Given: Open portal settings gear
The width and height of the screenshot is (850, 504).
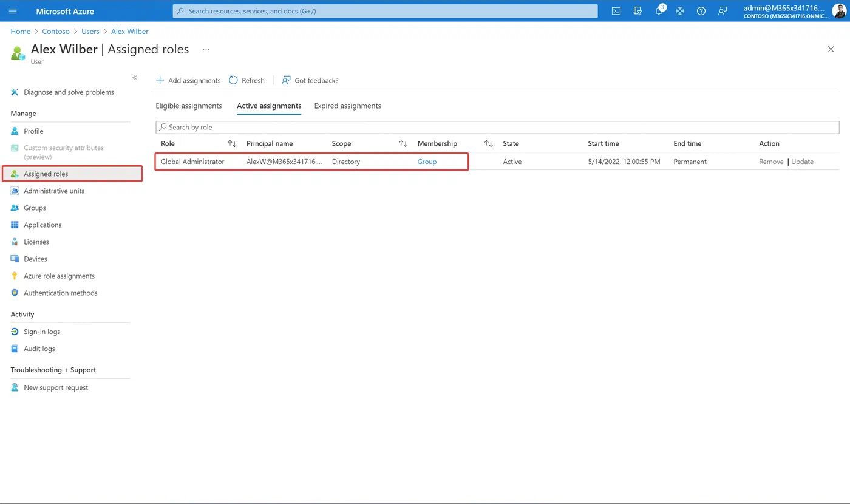Looking at the screenshot, I should pyautogui.click(x=680, y=11).
